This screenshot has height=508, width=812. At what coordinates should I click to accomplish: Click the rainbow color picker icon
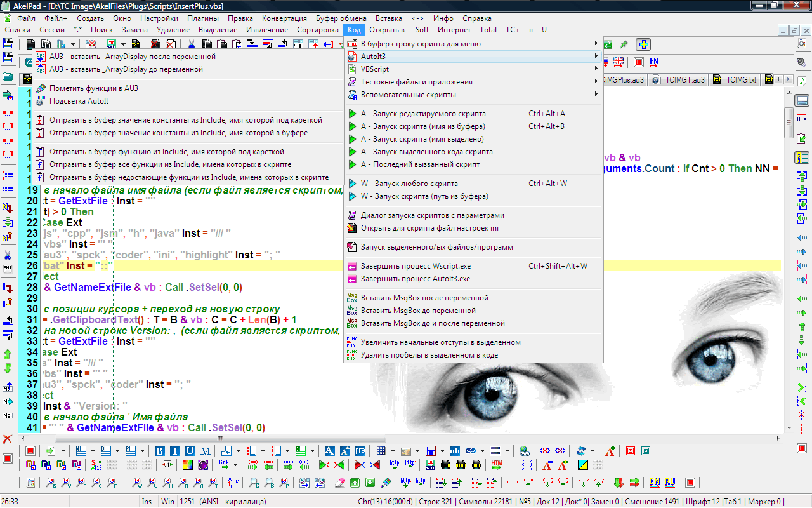click(188, 465)
